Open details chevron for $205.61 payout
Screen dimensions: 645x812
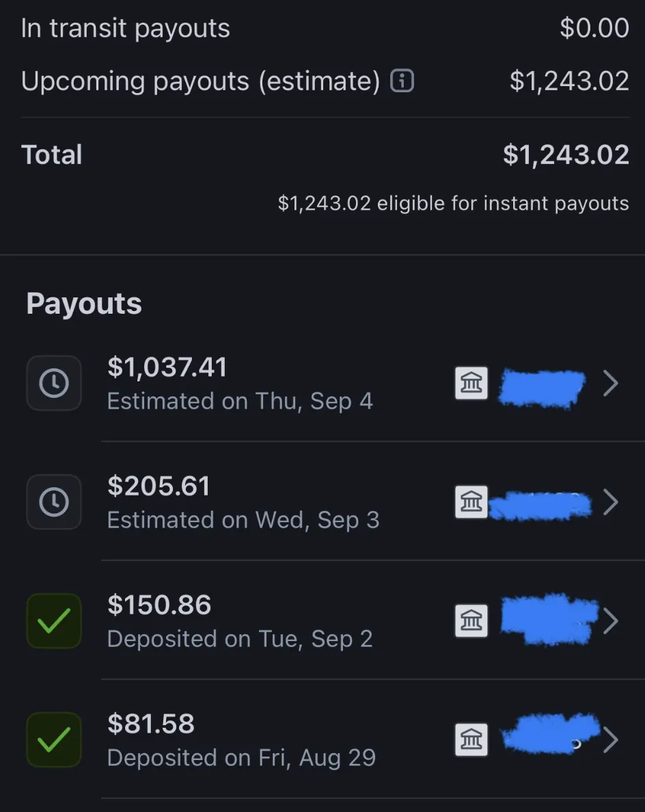coord(611,502)
